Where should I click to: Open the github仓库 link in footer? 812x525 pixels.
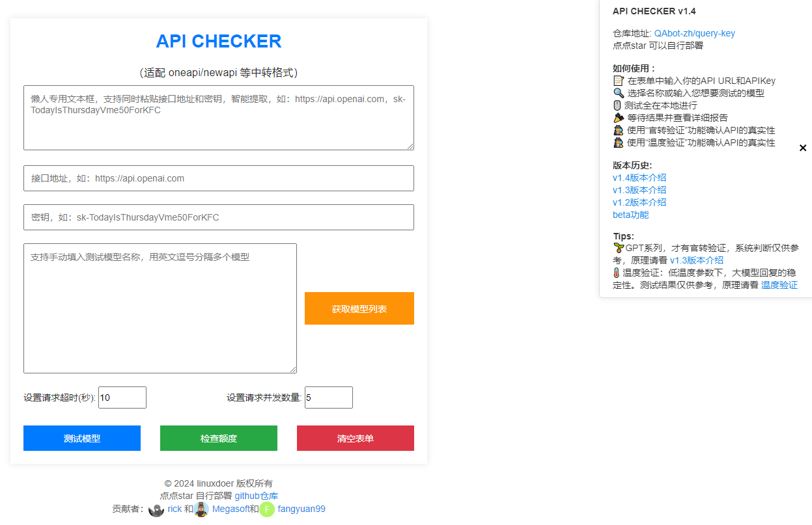257,496
